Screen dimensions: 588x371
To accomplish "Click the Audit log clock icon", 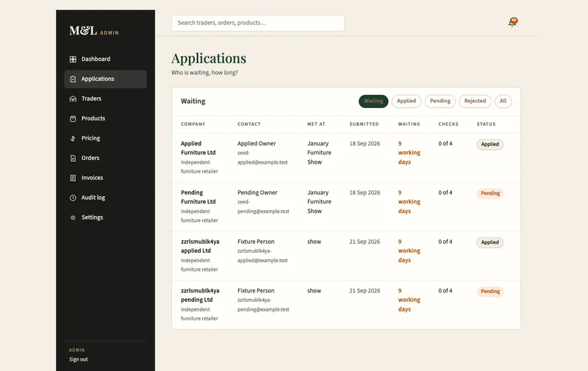I will pos(73,198).
